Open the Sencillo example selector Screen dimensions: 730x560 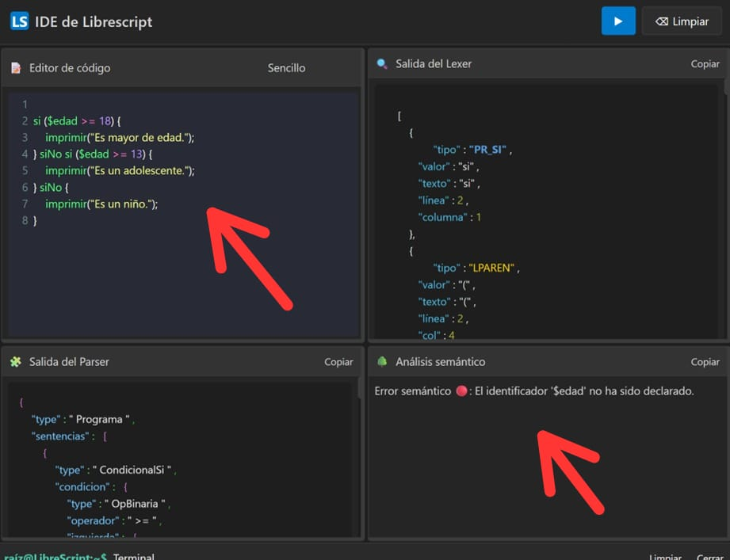click(x=286, y=68)
